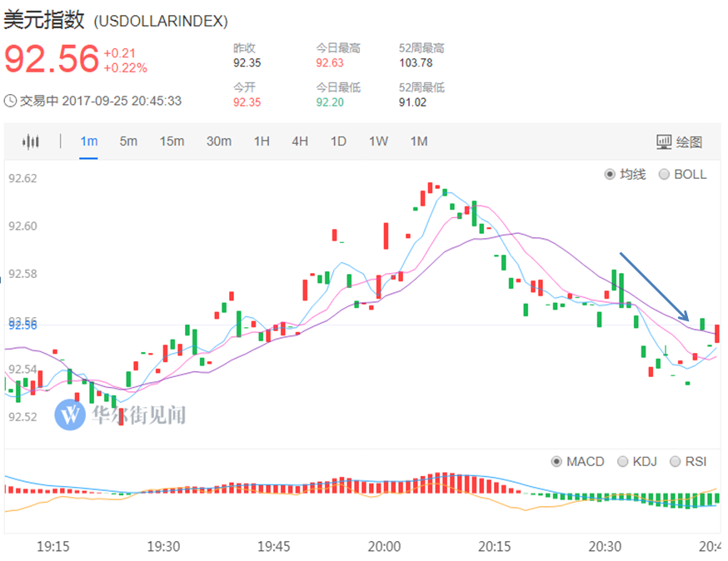Switch to the 5m timeframe tab
The image size is (728, 561).
coord(128,141)
